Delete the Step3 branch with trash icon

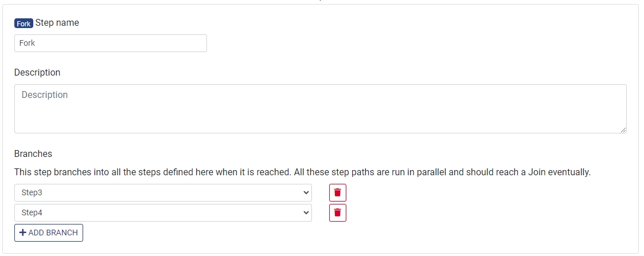click(337, 192)
